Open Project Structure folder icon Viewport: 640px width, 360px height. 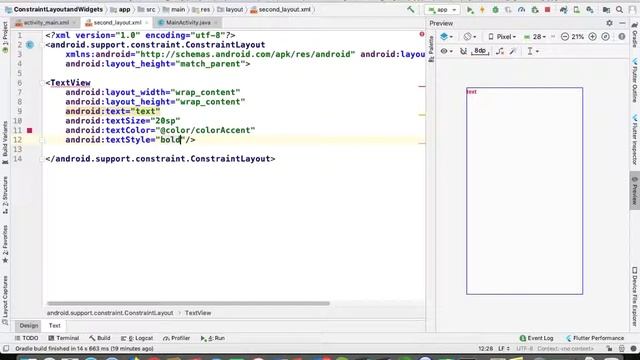[x=606, y=10]
